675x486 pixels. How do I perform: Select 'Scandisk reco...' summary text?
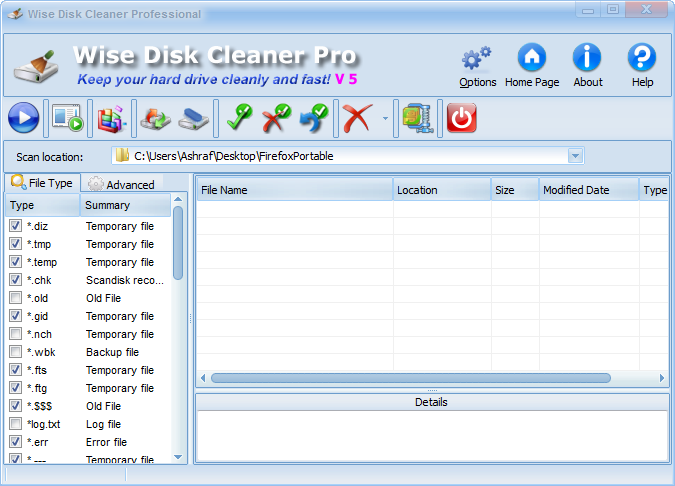click(x=125, y=280)
